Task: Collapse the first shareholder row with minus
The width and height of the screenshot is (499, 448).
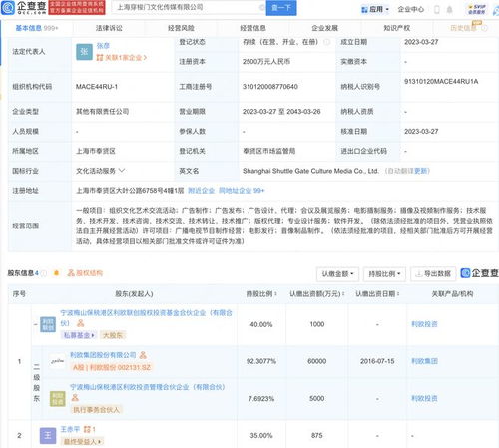Action: click(36, 324)
